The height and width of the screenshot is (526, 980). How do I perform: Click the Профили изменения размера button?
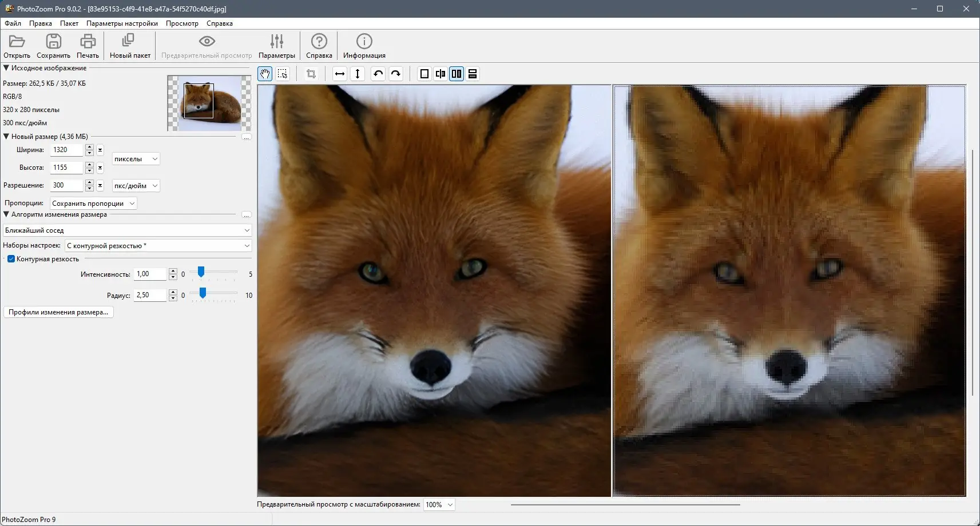coord(58,312)
